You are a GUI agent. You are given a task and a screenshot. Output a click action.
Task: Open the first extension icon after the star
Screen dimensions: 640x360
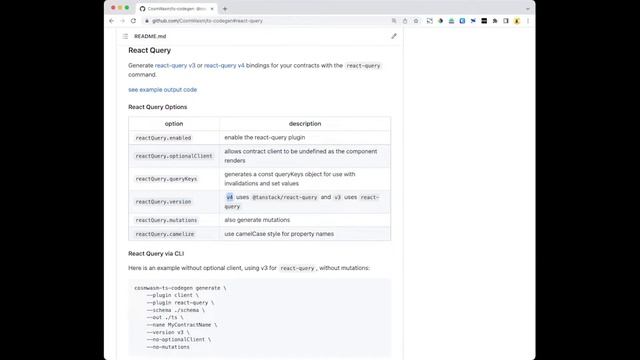point(429,21)
